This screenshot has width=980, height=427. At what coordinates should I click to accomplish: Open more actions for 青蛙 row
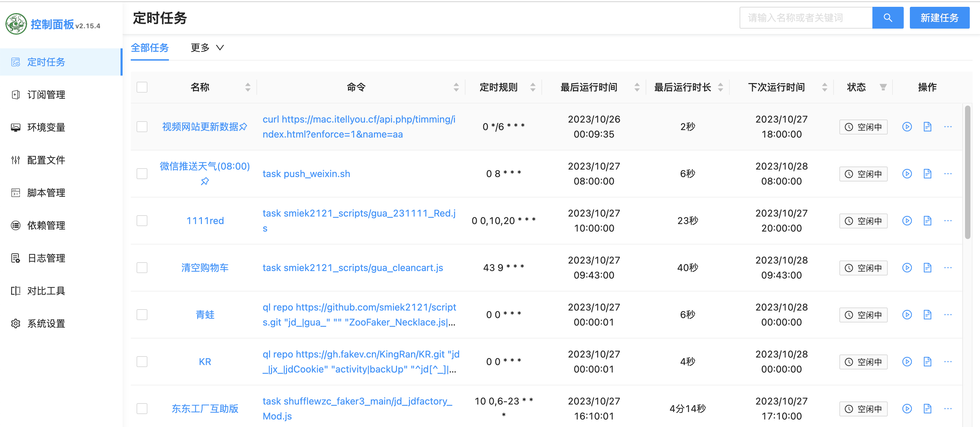point(948,315)
